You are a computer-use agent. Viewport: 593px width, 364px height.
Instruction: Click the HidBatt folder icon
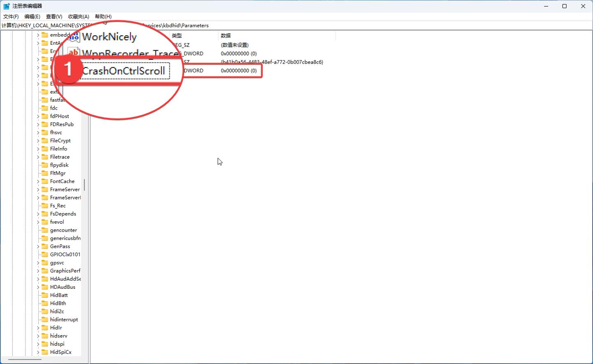[x=45, y=295]
